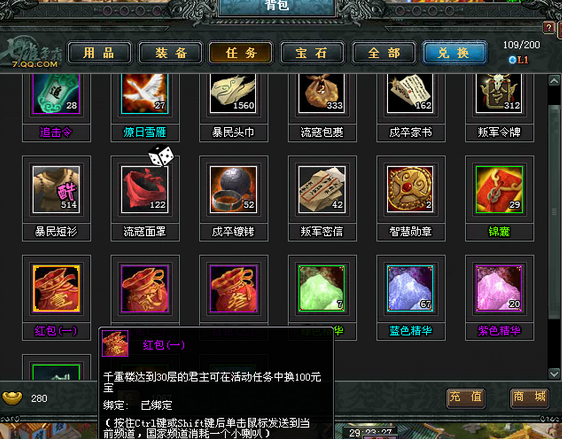Pick the 流寇包裹 sack item

click(x=322, y=94)
